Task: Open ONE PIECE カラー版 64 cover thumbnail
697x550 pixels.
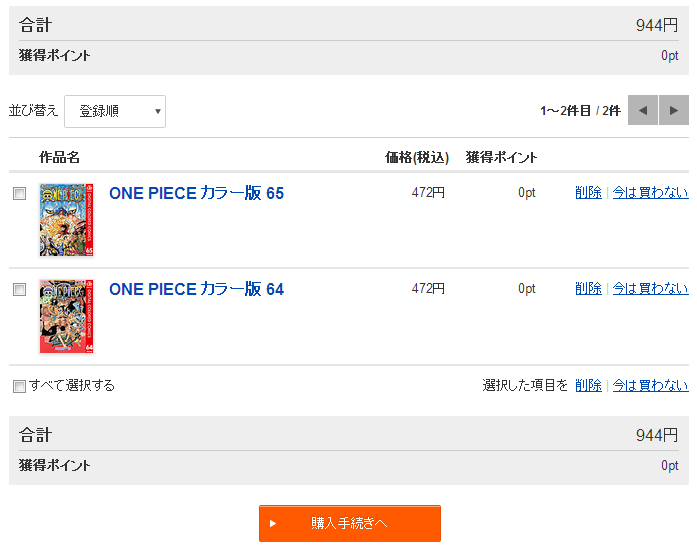Action: (x=67, y=316)
